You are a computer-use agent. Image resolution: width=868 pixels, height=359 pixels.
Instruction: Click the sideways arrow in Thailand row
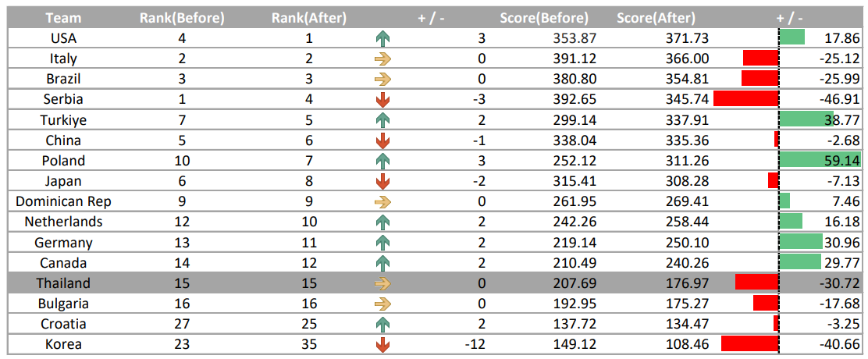click(382, 284)
